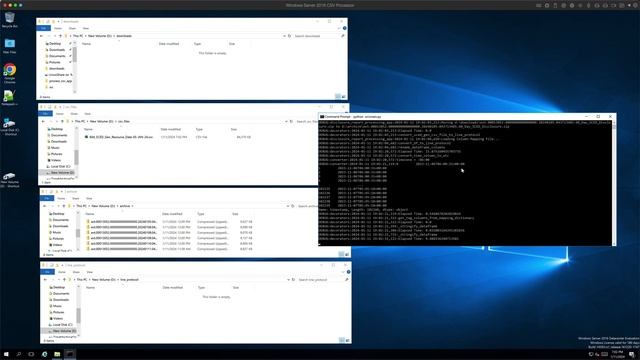640x360 pixels.
Task: Open the Home tab in archive window
Action: click(x=61, y=198)
